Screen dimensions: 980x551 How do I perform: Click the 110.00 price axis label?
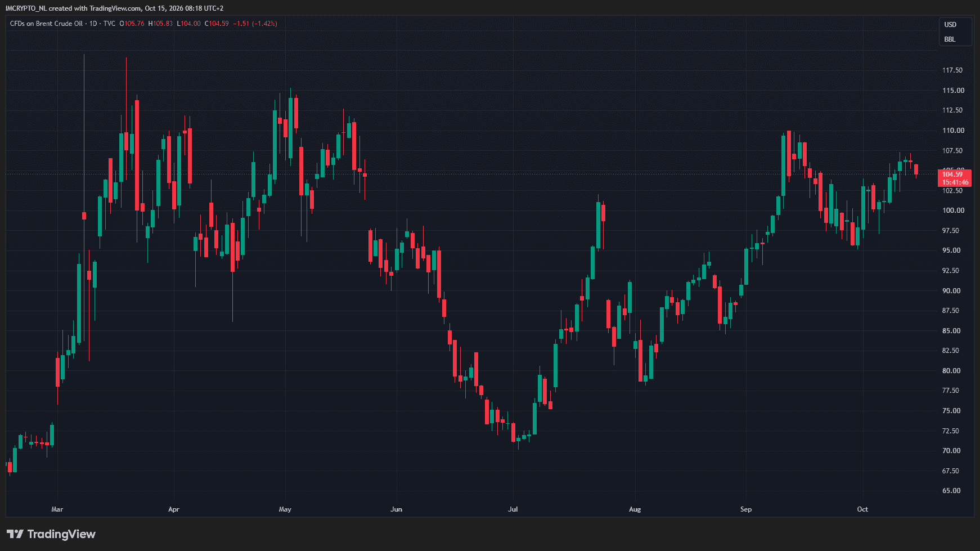tap(953, 131)
